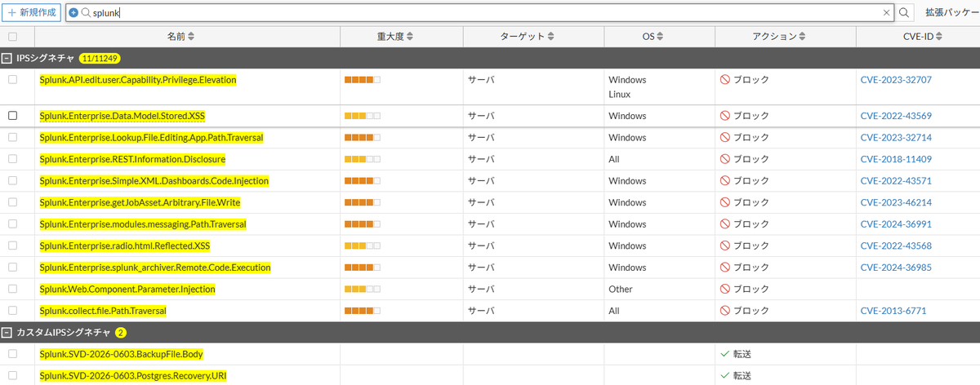Screen dimensions: 980x385
Task: Select Splunk.SVD-2026-0603.Postgres.Recovery.URI name
Action: [132, 376]
